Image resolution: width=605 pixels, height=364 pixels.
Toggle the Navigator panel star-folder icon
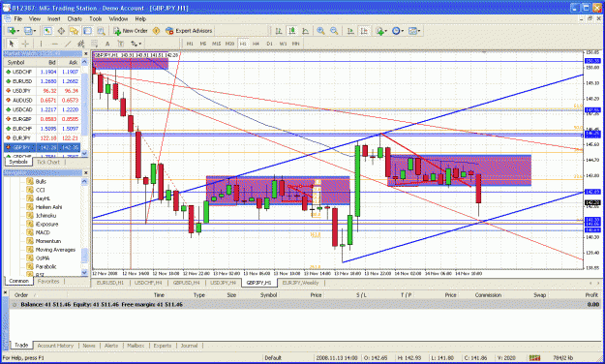[75, 30]
